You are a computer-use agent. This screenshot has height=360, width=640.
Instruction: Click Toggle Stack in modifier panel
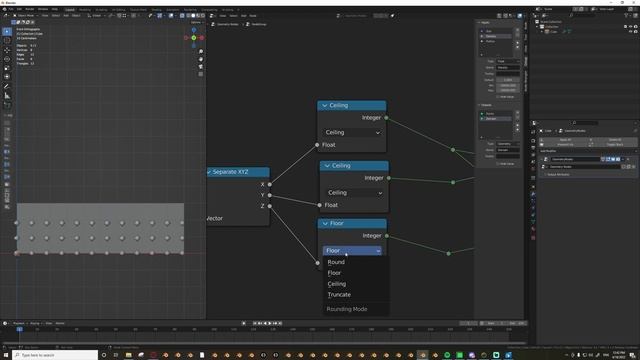tap(615, 144)
